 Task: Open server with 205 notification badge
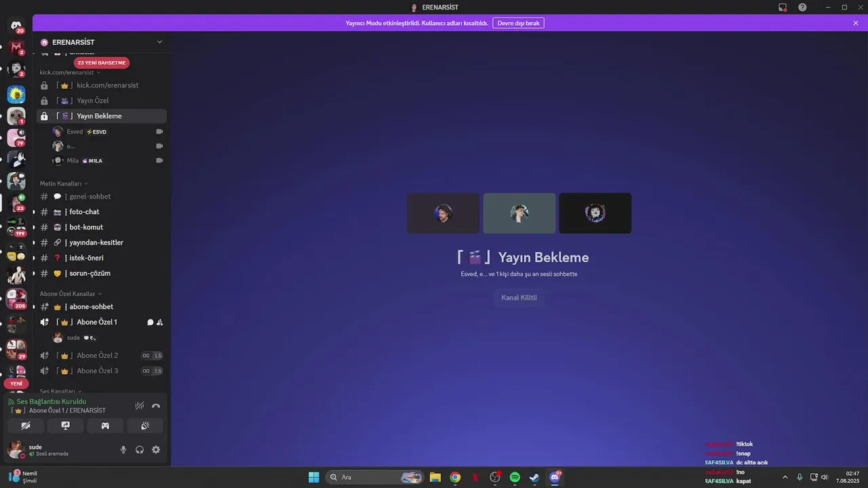[x=16, y=299]
